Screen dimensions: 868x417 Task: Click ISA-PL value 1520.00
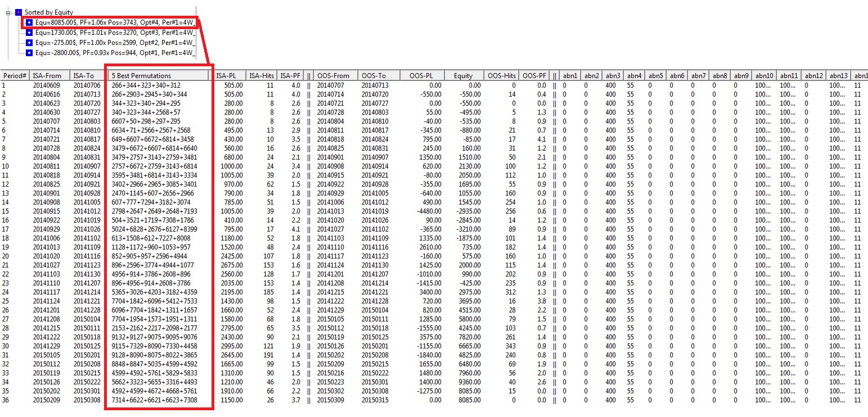click(x=231, y=247)
